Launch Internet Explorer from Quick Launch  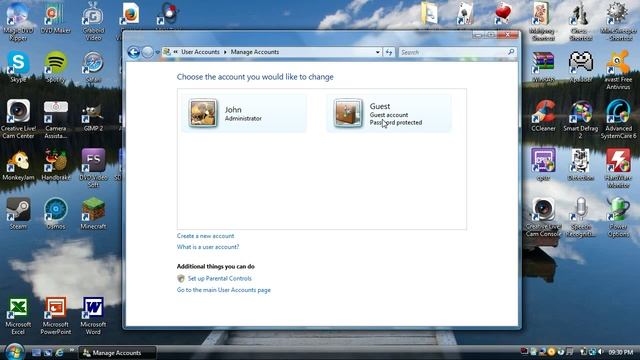click(x=59, y=352)
